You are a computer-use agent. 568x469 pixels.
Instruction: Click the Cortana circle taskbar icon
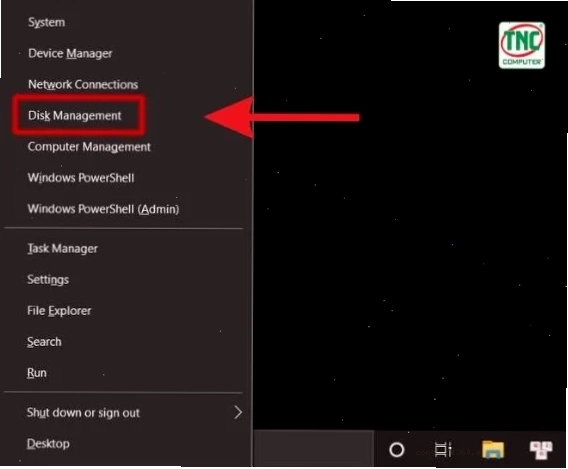[x=396, y=450]
